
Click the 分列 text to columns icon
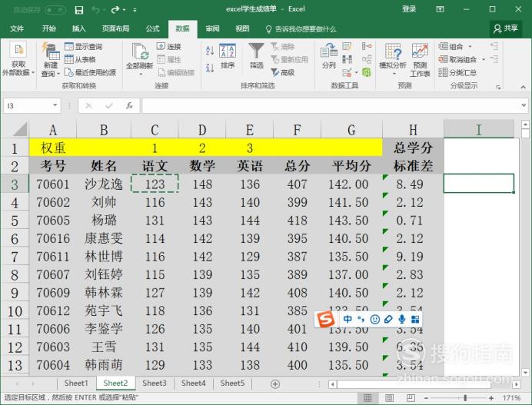[328, 56]
